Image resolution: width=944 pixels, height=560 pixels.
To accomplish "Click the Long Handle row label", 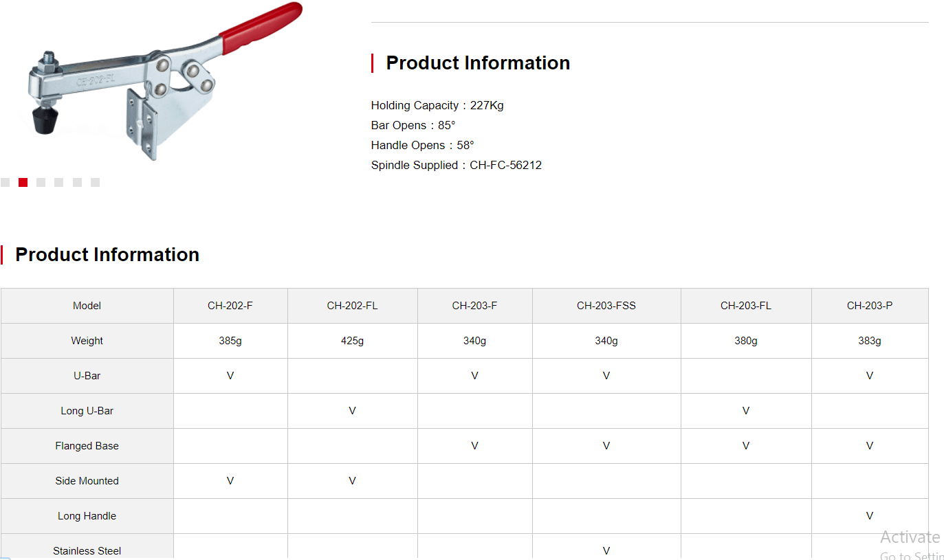I will 87,516.
